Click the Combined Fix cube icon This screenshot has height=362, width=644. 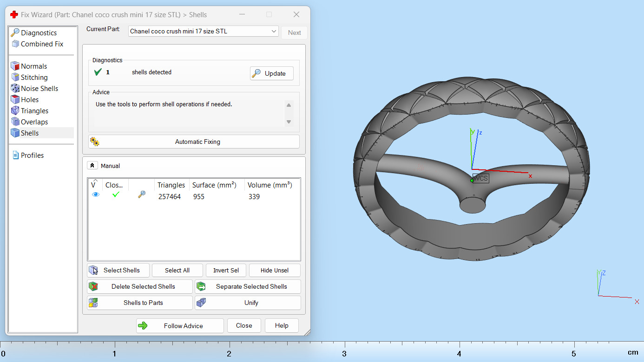click(x=15, y=44)
